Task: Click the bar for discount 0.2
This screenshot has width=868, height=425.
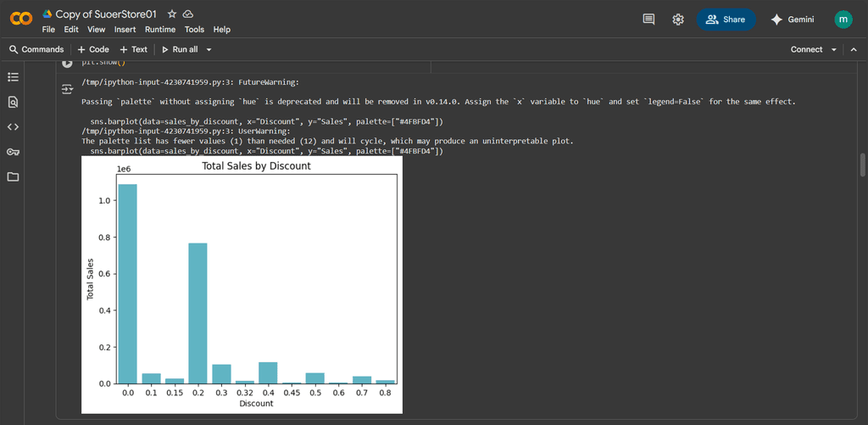Action: point(198,313)
